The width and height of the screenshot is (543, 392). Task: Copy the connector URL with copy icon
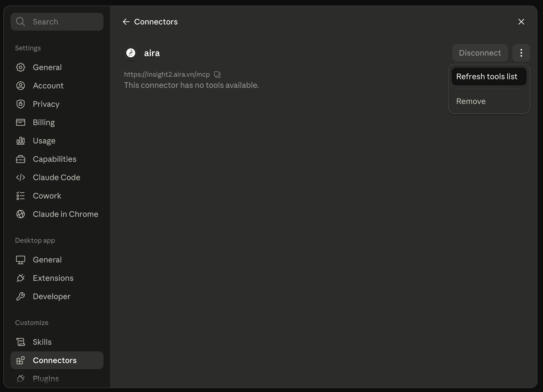pyautogui.click(x=217, y=75)
